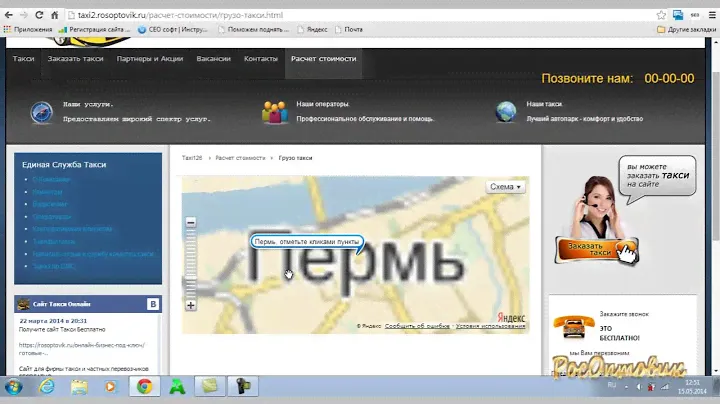720x404 pixels.
Task: Open the Расчет стоимости menu tab
Action: click(323, 59)
